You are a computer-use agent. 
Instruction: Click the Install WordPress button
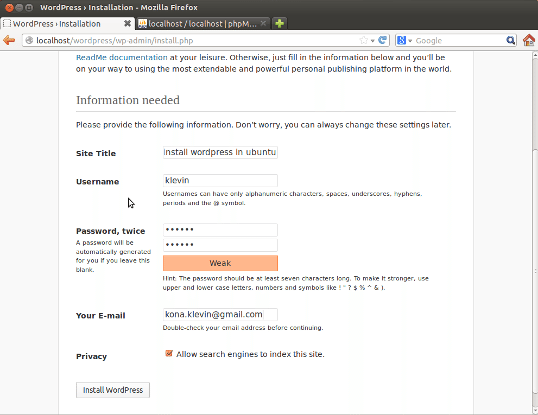pos(113,390)
